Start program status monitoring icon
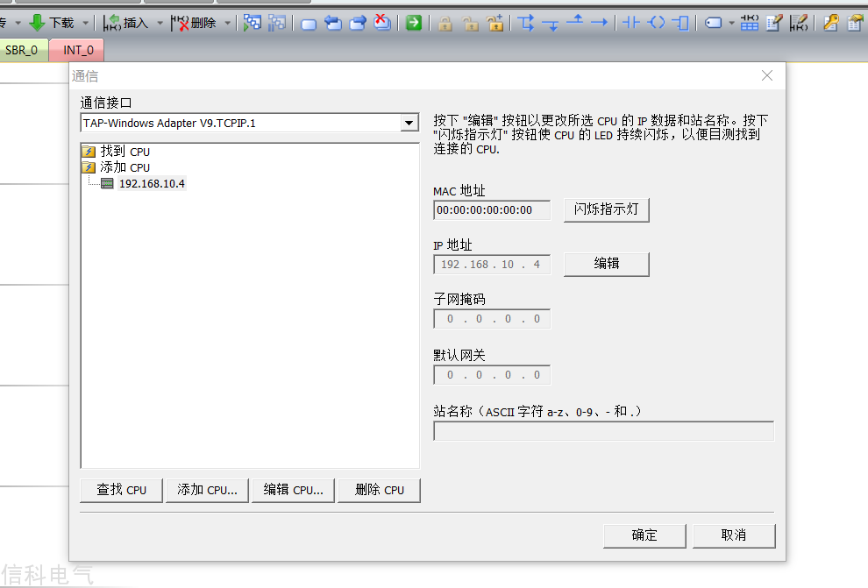The image size is (868, 588). click(253, 23)
